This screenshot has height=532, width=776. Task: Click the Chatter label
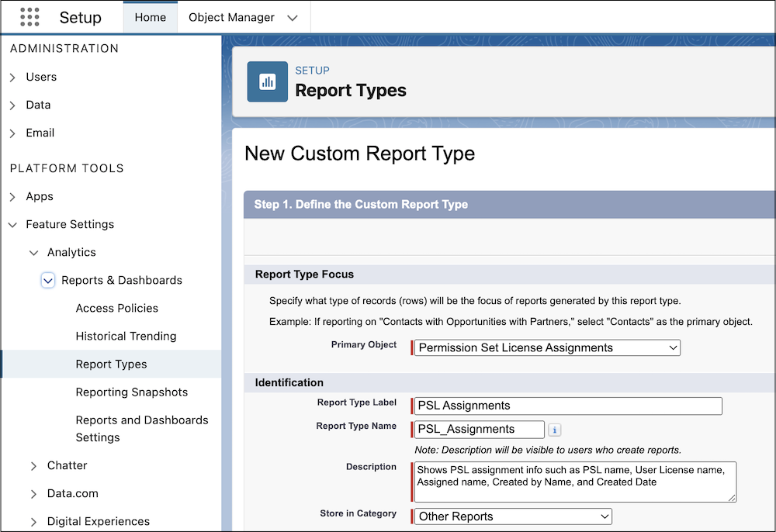[67, 465]
